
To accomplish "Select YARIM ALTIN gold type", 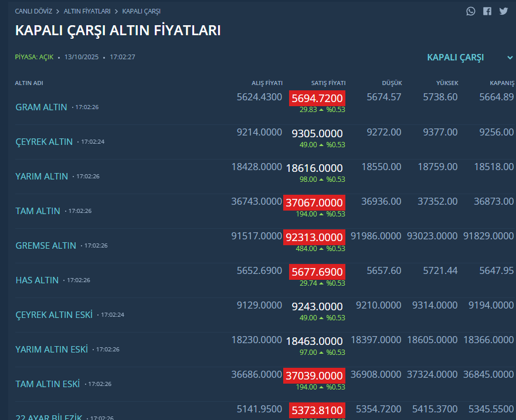I will (x=42, y=177).
